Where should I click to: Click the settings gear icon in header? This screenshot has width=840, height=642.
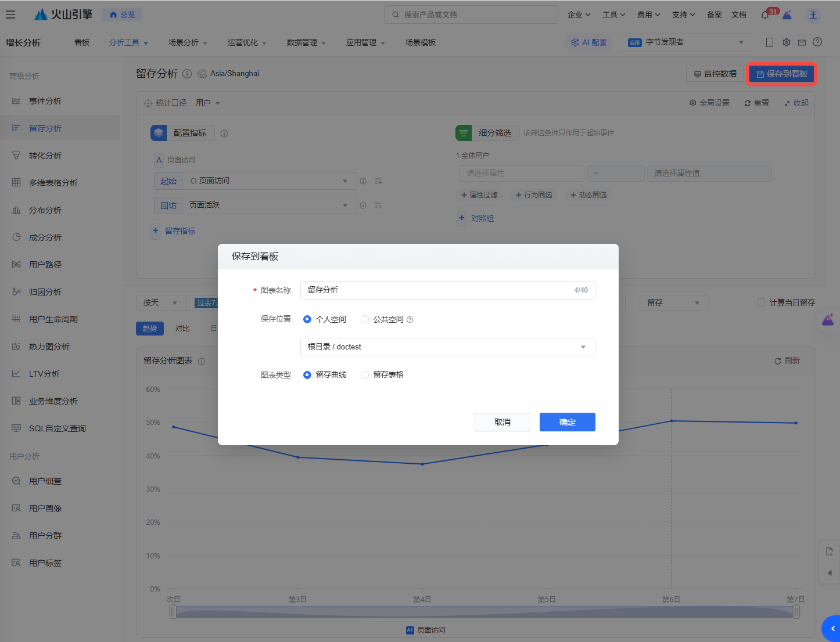(786, 42)
